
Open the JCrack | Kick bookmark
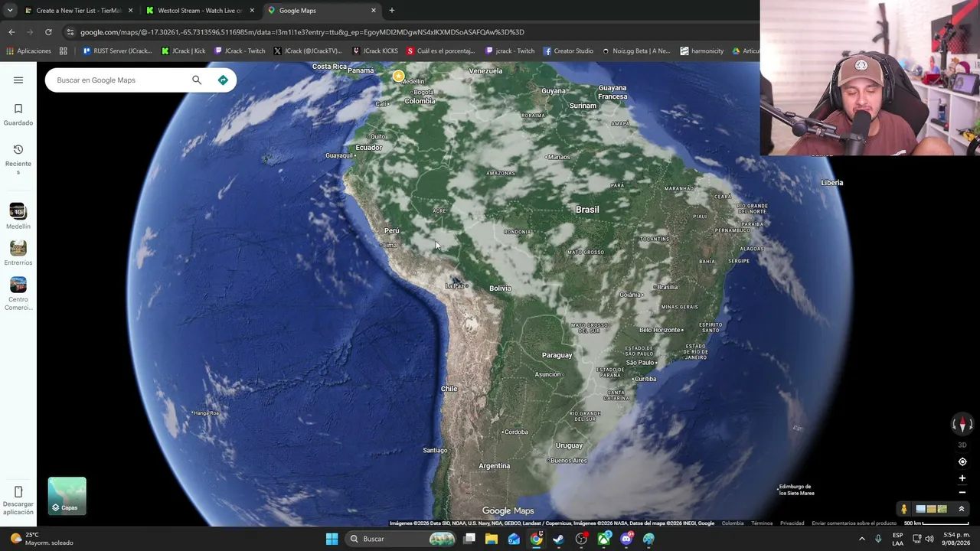tap(184, 51)
